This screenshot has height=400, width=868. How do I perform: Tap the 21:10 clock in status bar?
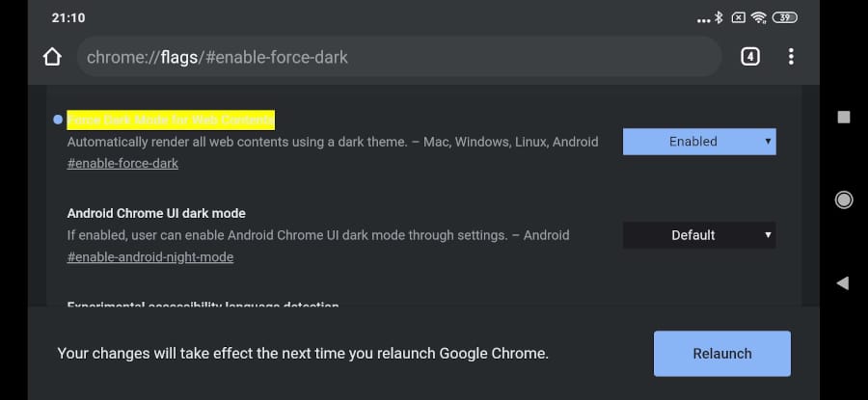click(x=68, y=17)
